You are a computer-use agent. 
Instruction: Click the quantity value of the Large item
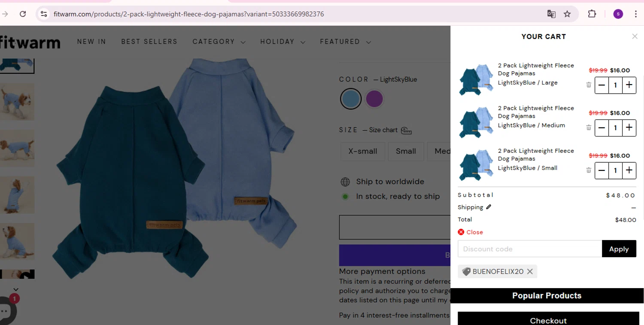coord(615,85)
